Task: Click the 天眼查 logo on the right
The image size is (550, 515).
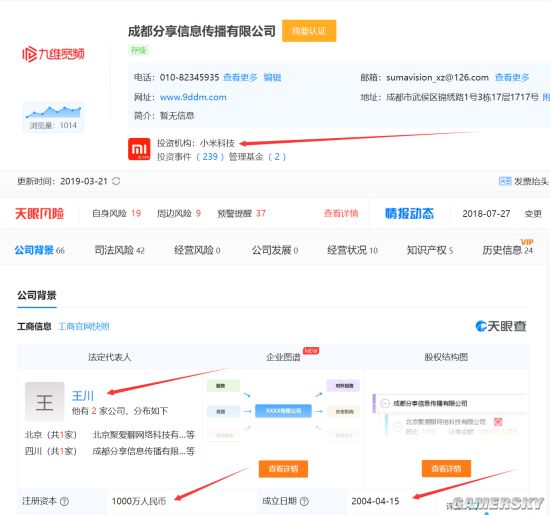Action: pos(501,326)
